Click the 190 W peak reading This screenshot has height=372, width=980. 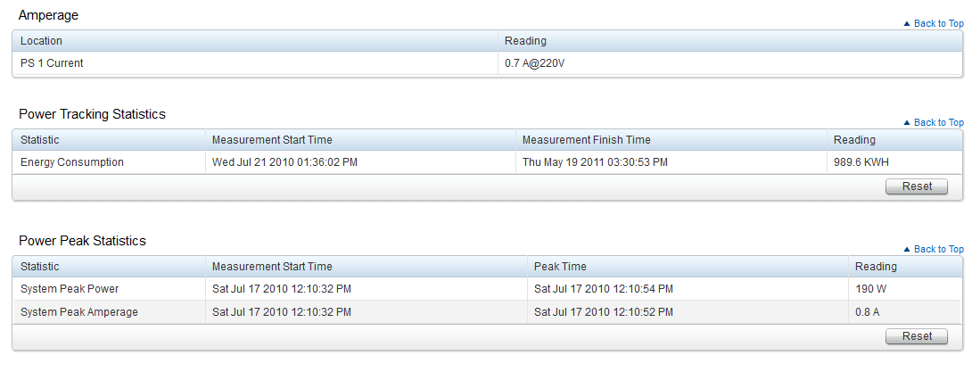[x=869, y=289]
